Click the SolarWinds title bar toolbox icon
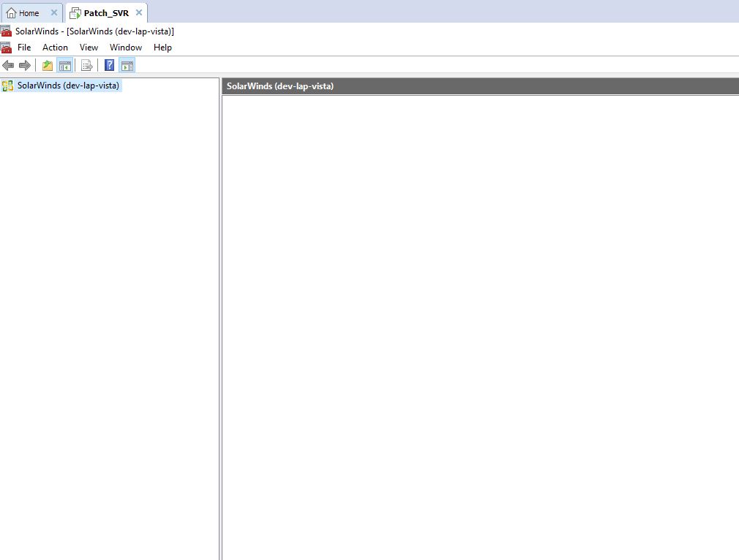 pyautogui.click(x=6, y=31)
